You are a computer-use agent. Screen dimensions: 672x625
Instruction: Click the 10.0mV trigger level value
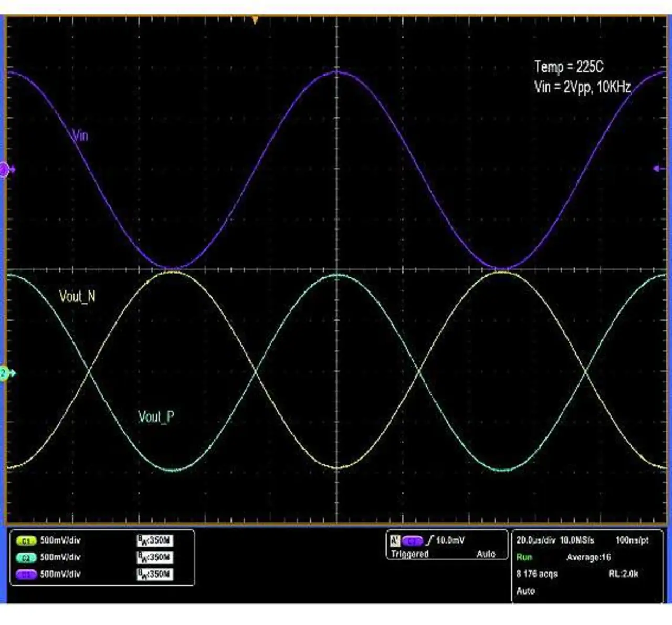450,540
